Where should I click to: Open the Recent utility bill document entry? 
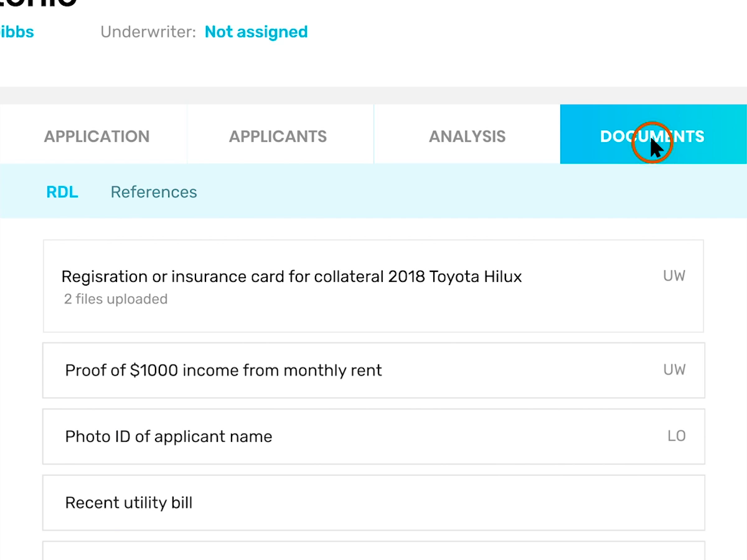(x=129, y=502)
